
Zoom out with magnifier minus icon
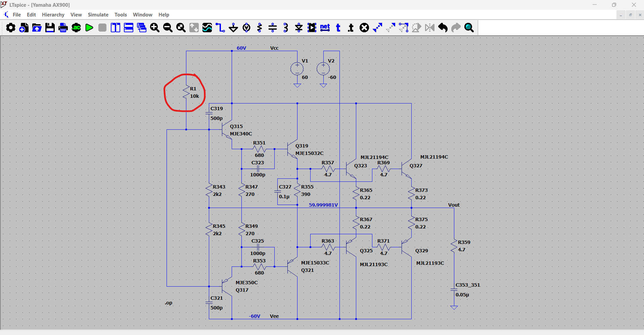coord(168,28)
